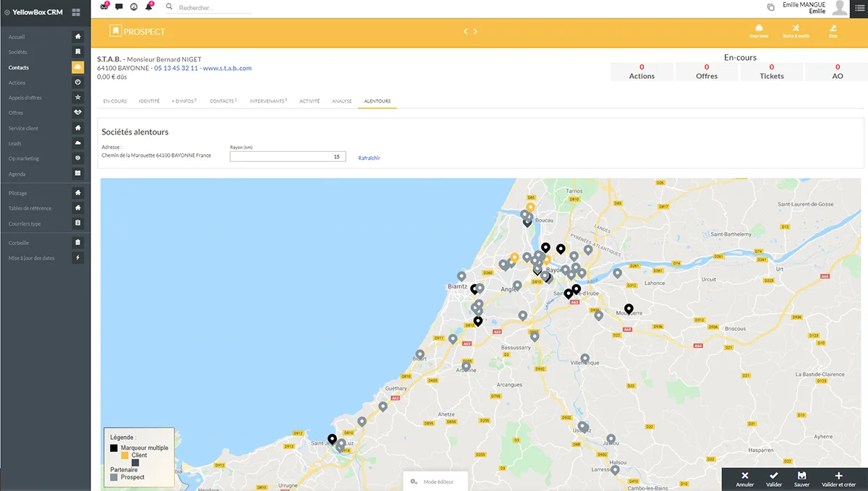Click the Rayon (km) input field

[288, 156]
